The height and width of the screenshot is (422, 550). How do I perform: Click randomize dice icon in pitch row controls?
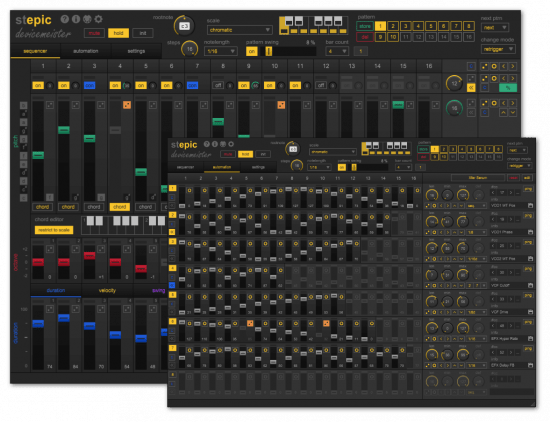[484, 103]
